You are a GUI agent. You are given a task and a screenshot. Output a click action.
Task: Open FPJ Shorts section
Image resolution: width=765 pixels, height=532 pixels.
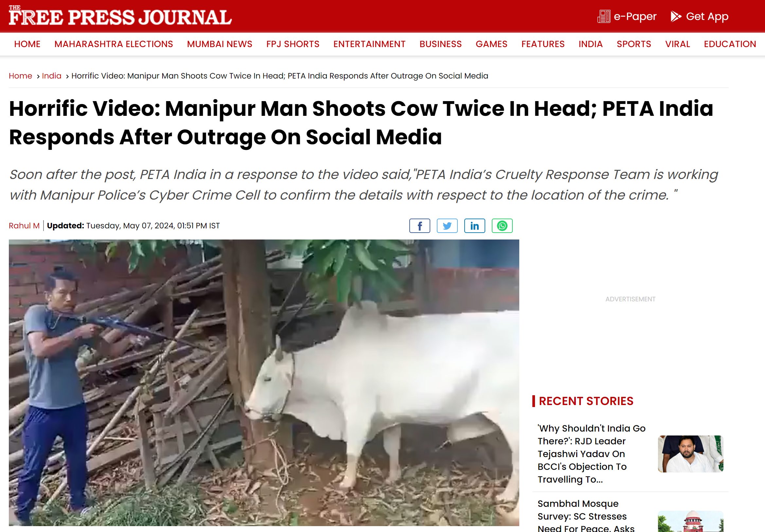tap(293, 44)
